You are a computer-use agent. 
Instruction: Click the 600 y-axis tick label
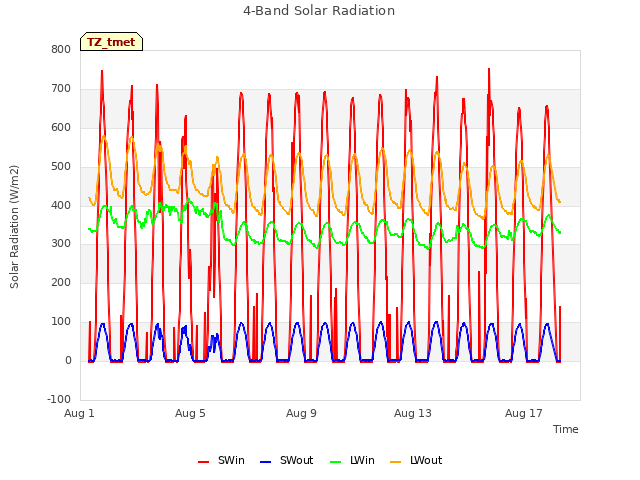click(x=61, y=127)
